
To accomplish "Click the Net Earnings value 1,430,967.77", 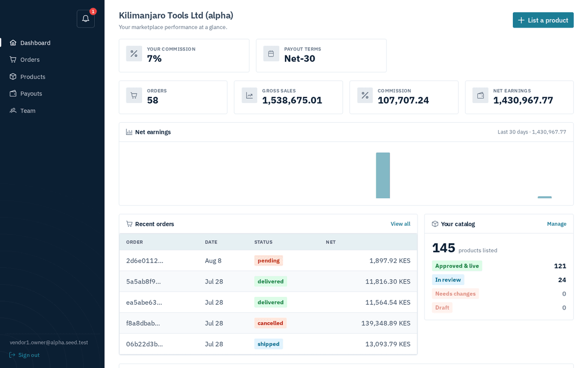I will (x=523, y=100).
